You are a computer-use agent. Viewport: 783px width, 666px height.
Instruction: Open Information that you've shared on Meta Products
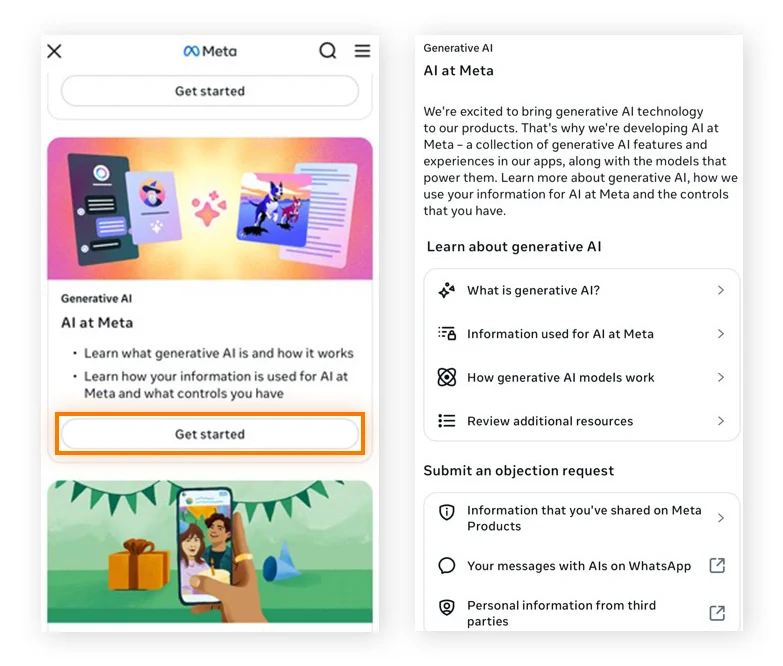pos(582,518)
